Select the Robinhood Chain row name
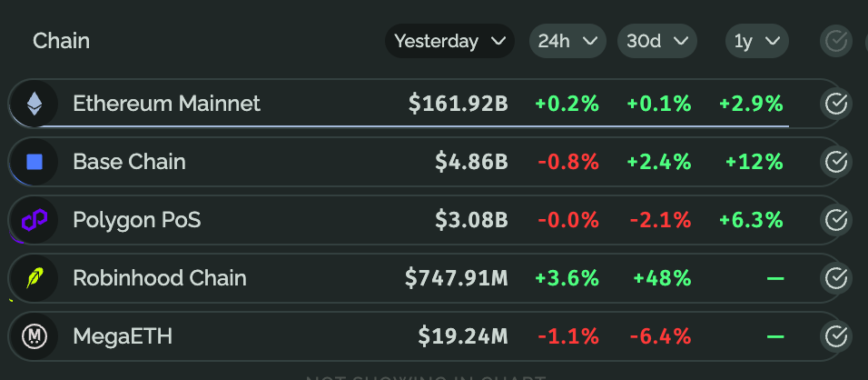Viewport: 868px width, 380px height. [x=160, y=278]
